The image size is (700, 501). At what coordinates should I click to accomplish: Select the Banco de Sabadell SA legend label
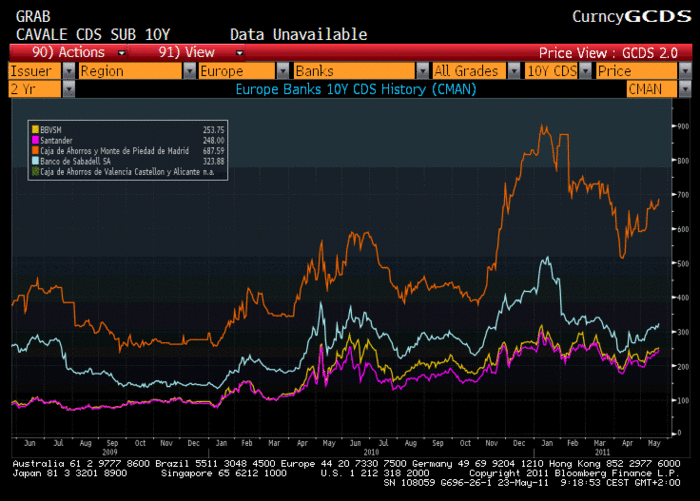[75, 161]
